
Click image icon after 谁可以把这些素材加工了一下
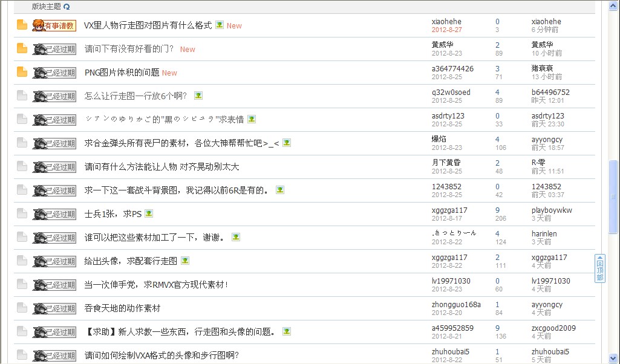(236, 237)
